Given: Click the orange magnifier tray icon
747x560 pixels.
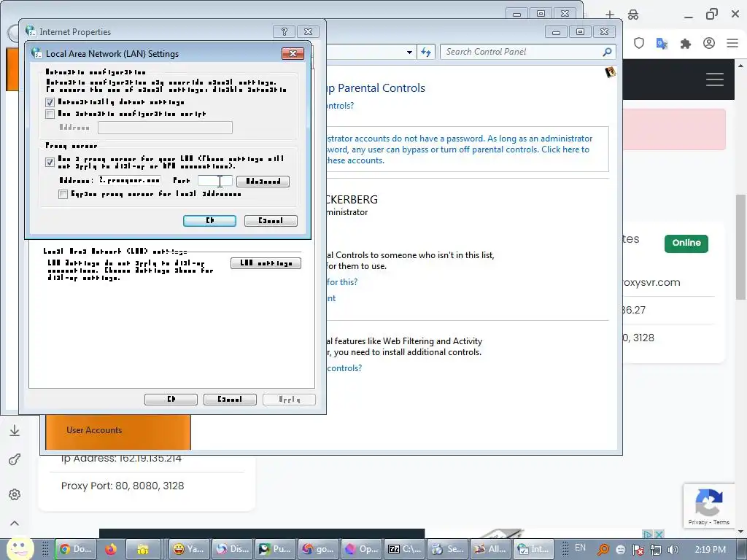Looking at the screenshot, I should click(603, 550).
